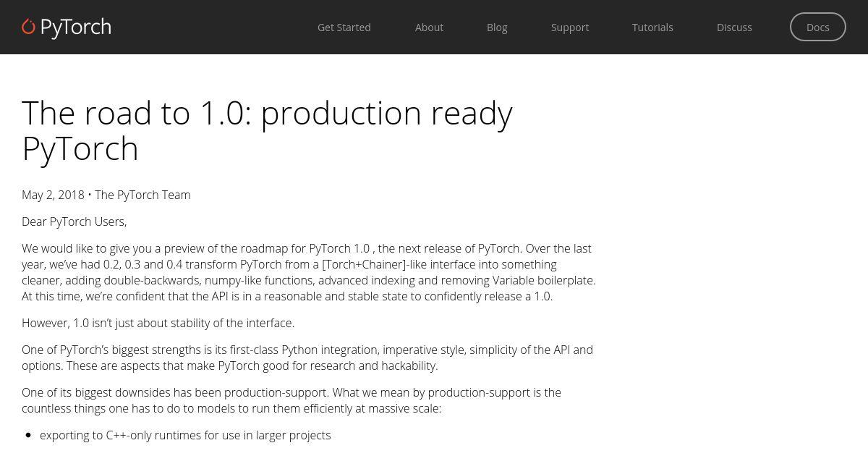
Task: Click the "Dear PyTorch Users," greeting
Action: point(75,221)
